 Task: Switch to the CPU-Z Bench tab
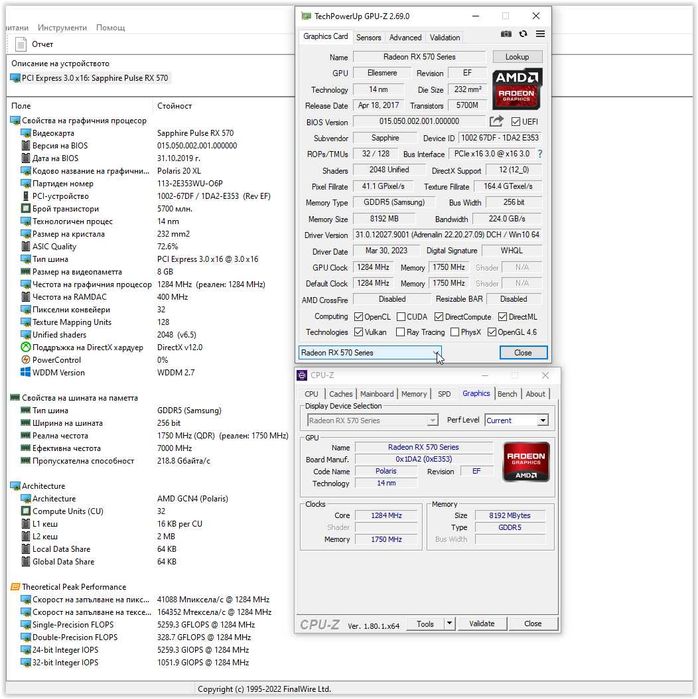coord(507,394)
